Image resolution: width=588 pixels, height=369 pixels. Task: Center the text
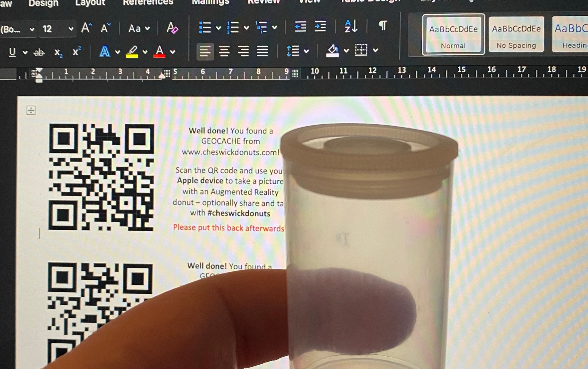coord(224,51)
